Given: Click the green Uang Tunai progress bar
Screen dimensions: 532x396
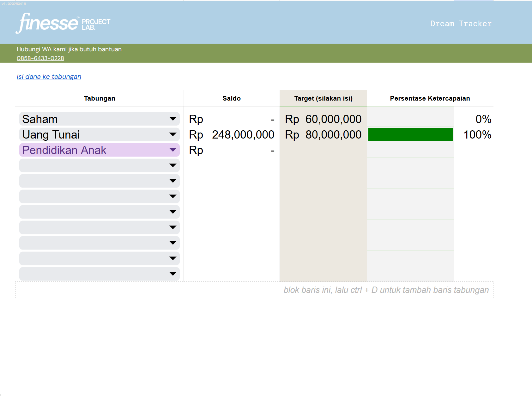Looking at the screenshot, I should coord(410,135).
